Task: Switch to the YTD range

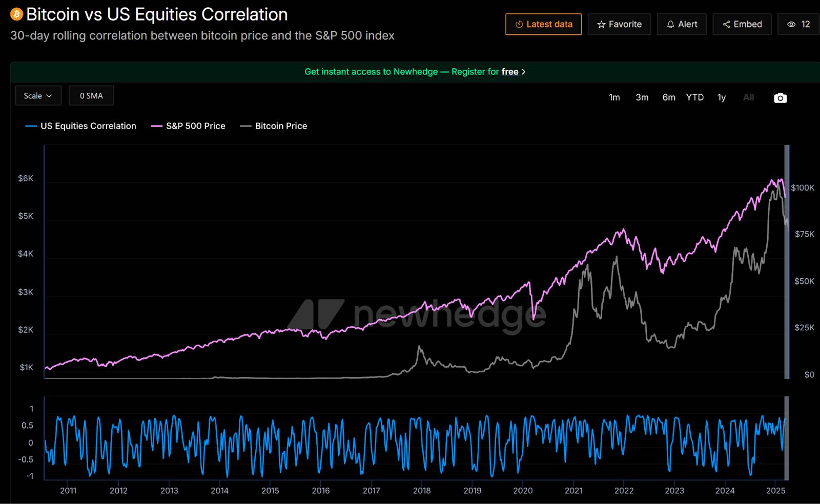Action: 694,97
